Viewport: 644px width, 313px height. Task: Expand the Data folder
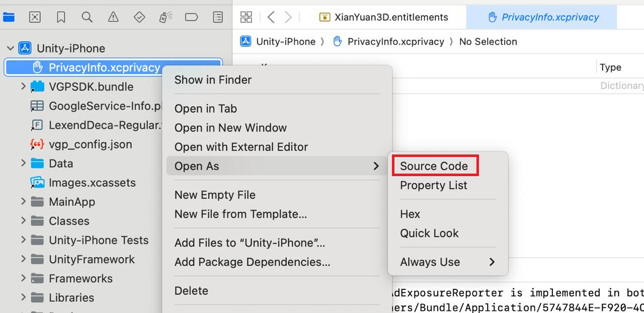[x=23, y=164]
